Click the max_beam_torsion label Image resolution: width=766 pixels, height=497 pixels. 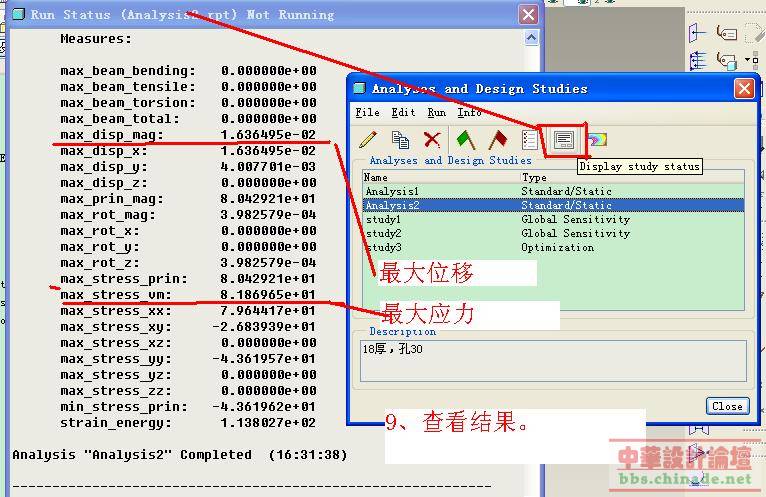pos(128,103)
